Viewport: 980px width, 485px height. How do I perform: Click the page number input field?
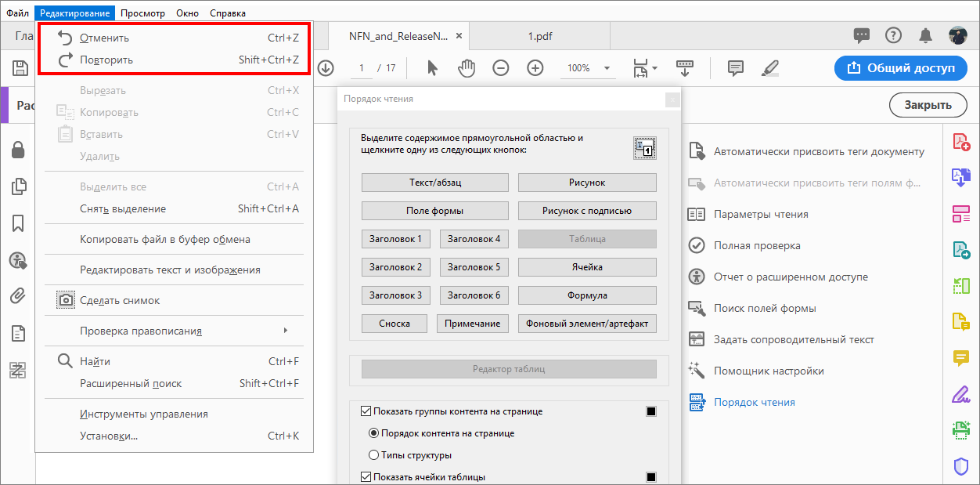[x=361, y=67]
